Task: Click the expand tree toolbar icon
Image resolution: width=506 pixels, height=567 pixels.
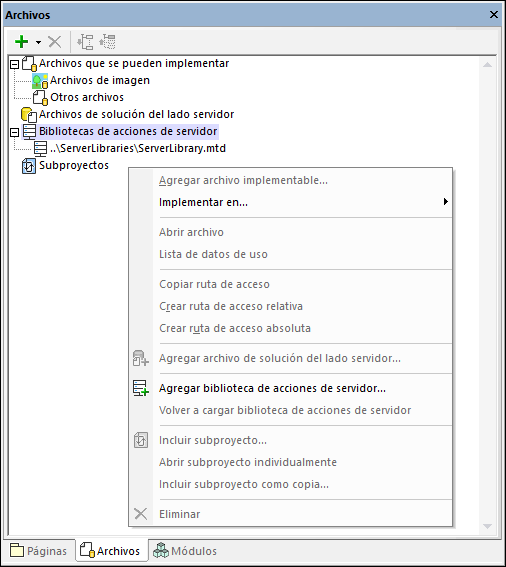Action: (85, 42)
